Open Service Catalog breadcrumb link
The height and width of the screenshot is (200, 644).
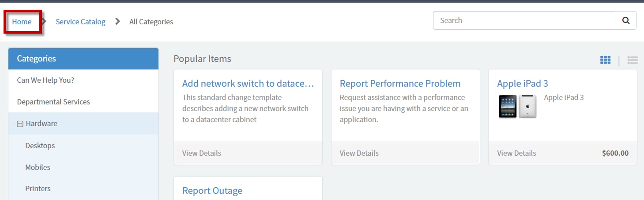pyautogui.click(x=80, y=22)
